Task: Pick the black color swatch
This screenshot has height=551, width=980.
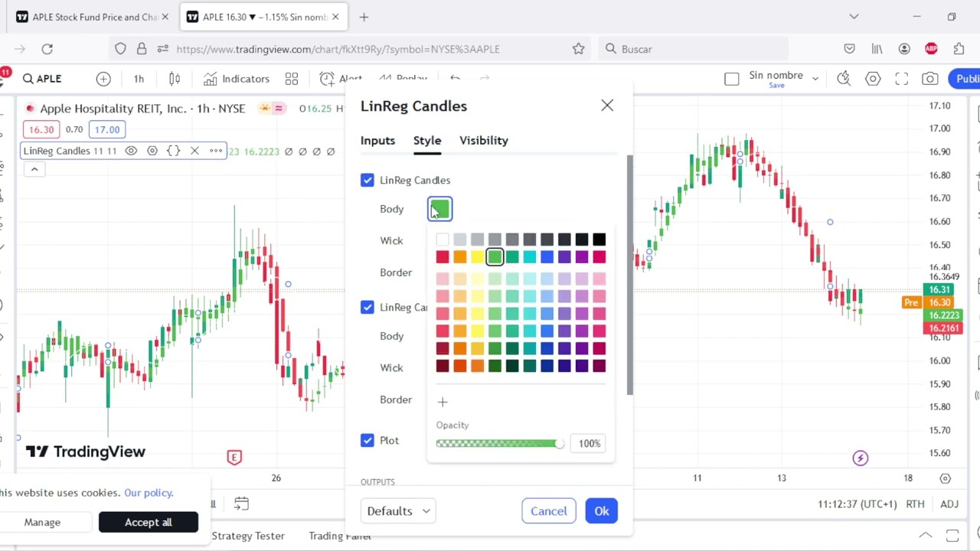Action: pyautogui.click(x=599, y=240)
